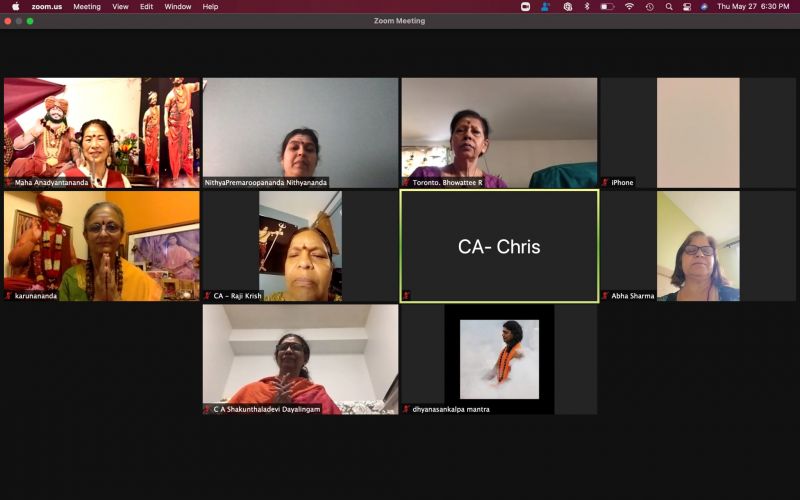800x500 pixels.
Task: Open Spotlight search magnifier icon
Action: click(x=668, y=6)
